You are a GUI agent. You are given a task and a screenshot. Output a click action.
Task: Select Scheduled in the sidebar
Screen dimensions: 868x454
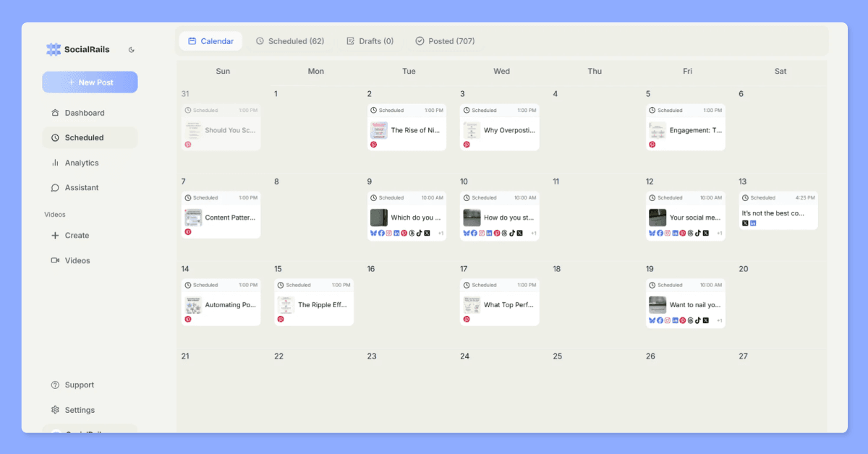coord(90,137)
